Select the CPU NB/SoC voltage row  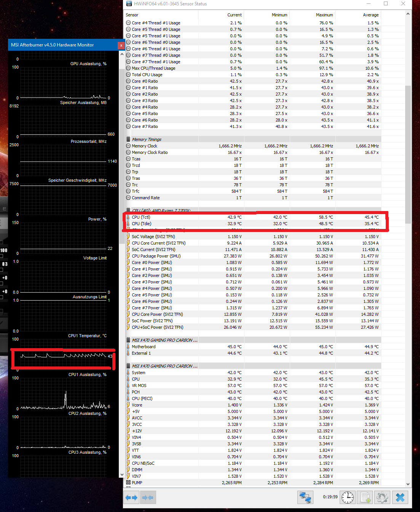[x=253, y=463]
